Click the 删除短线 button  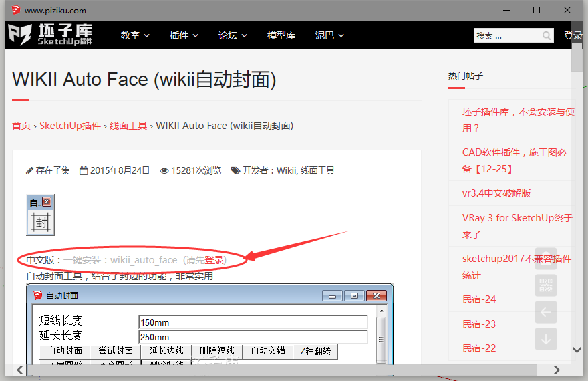[x=216, y=351]
